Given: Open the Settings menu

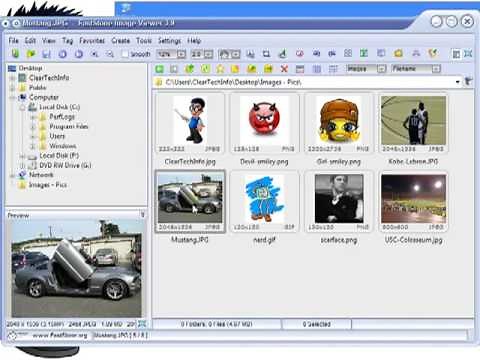Looking at the screenshot, I should pyautogui.click(x=169, y=41).
